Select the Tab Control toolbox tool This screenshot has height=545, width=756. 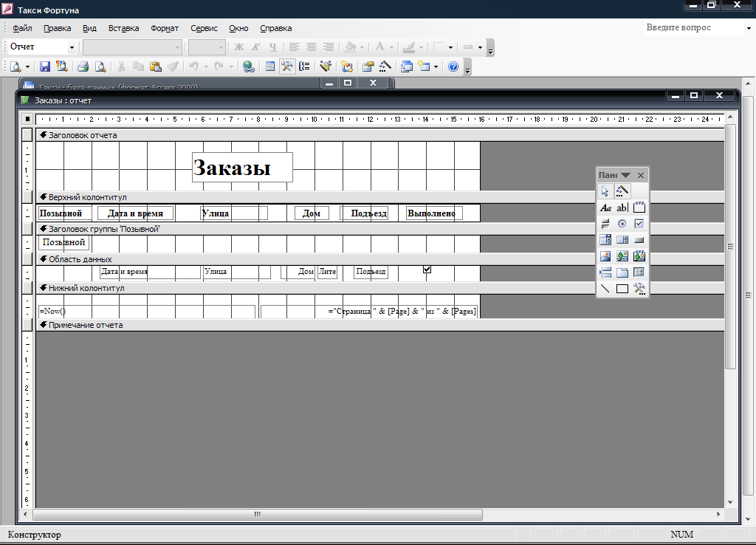(x=622, y=272)
